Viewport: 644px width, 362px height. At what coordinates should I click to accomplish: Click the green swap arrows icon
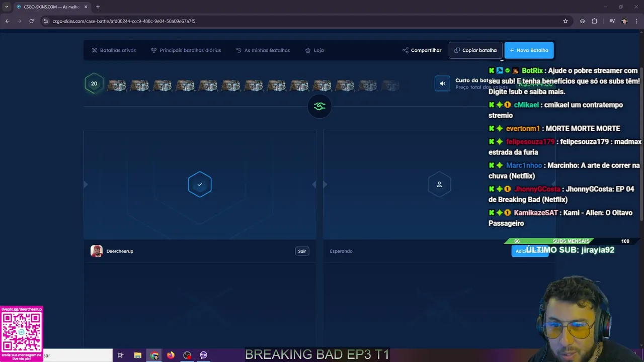tap(319, 106)
